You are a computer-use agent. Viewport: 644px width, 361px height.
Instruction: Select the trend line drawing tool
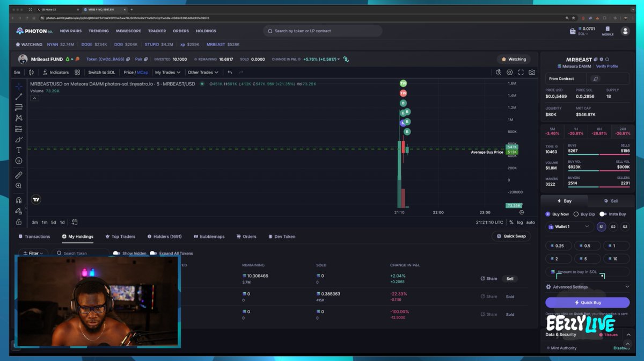coord(19,97)
